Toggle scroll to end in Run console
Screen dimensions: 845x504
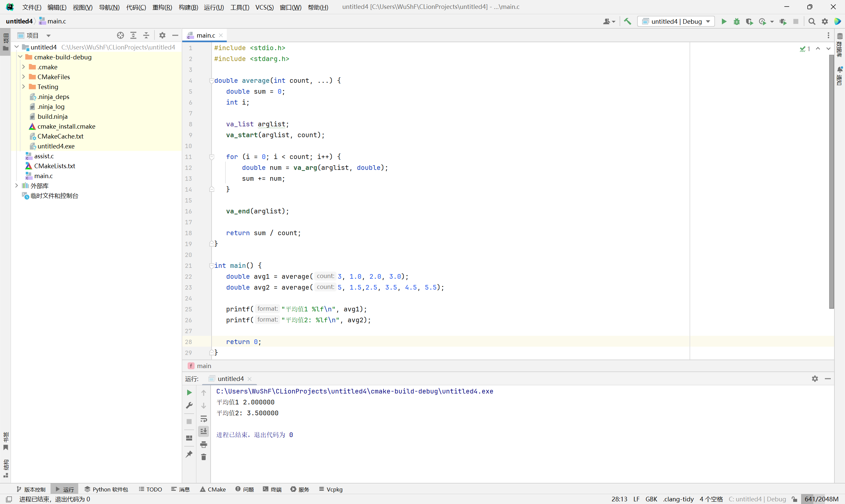[204, 431]
